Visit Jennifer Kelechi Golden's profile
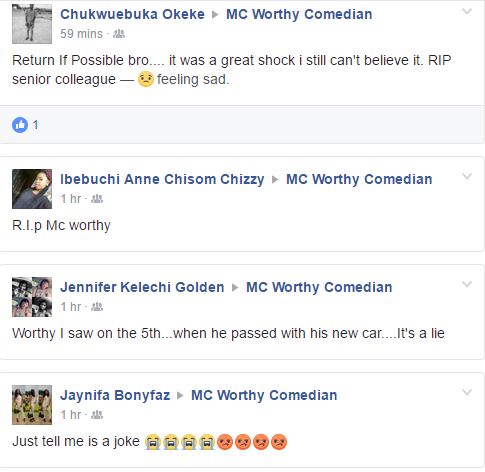The image size is (485, 472). pyautogui.click(x=142, y=287)
